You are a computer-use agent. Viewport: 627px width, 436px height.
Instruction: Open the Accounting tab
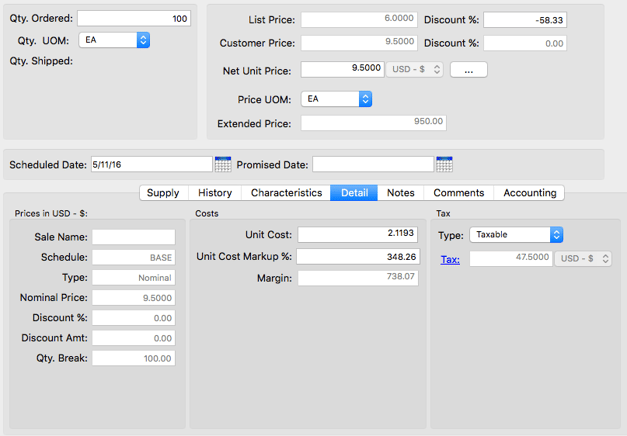tap(530, 193)
